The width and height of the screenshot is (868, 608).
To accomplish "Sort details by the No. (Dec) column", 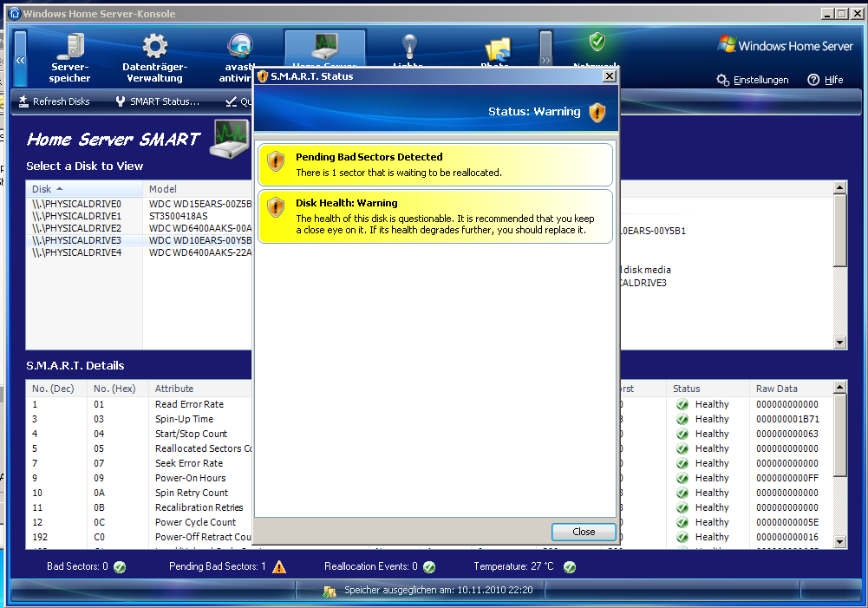I will pos(56,389).
